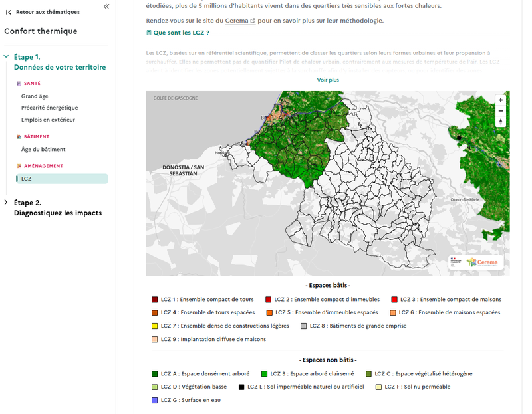
Task: Select the LCZ menu entry
Action: [62, 179]
